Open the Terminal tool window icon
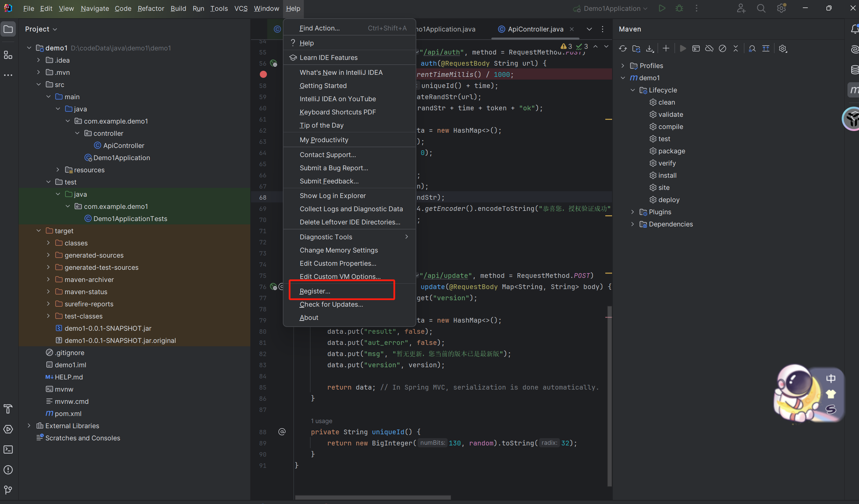 pos(8,449)
